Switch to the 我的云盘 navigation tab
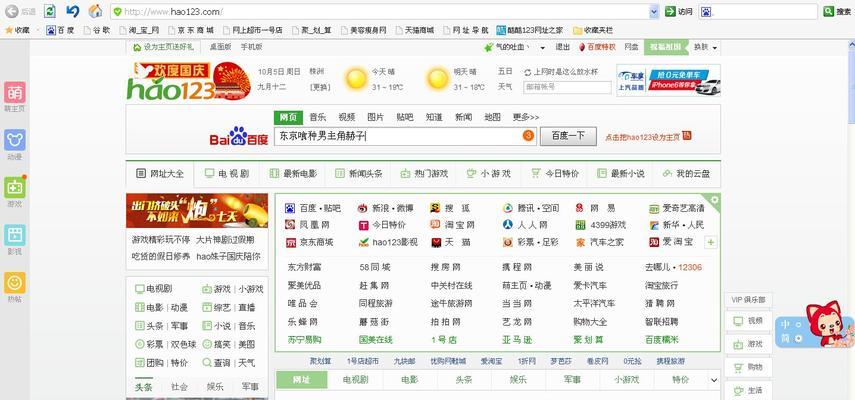The height and width of the screenshot is (400, 855). (686, 174)
